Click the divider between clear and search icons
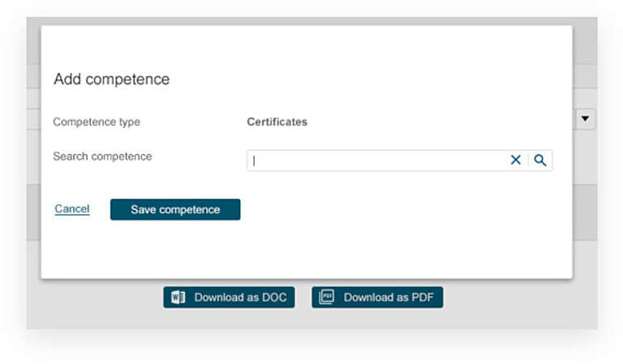 pos(528,161)
